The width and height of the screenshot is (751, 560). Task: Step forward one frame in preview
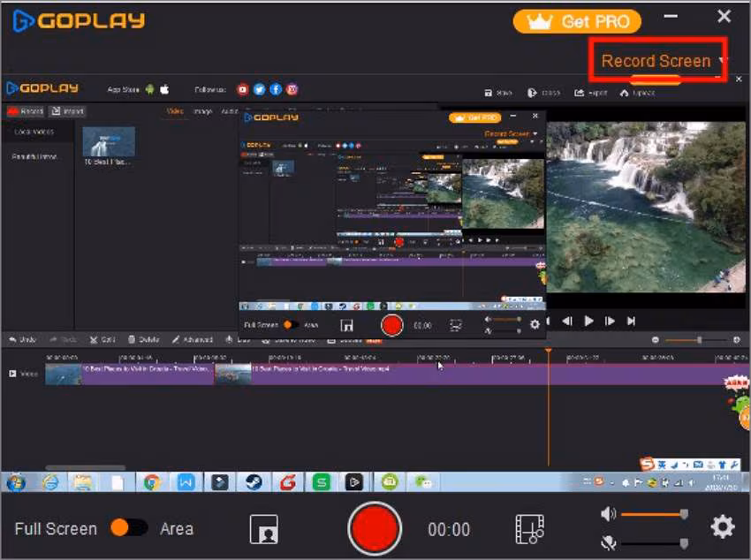click(611, 322)
